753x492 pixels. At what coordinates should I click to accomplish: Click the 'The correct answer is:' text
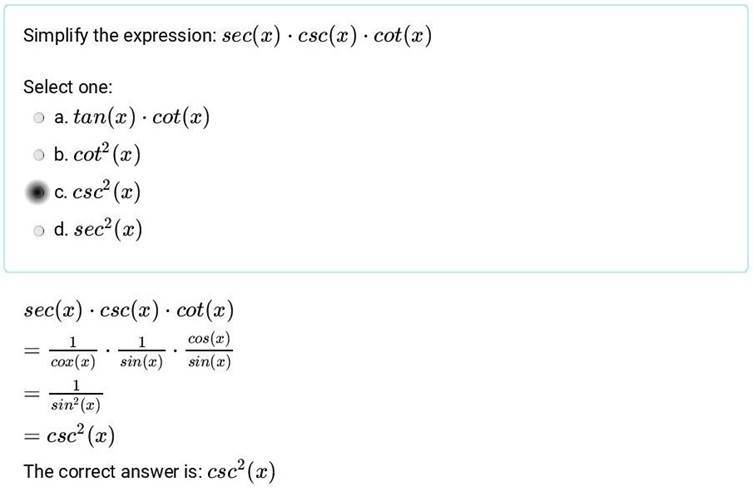tap(113, 472)
